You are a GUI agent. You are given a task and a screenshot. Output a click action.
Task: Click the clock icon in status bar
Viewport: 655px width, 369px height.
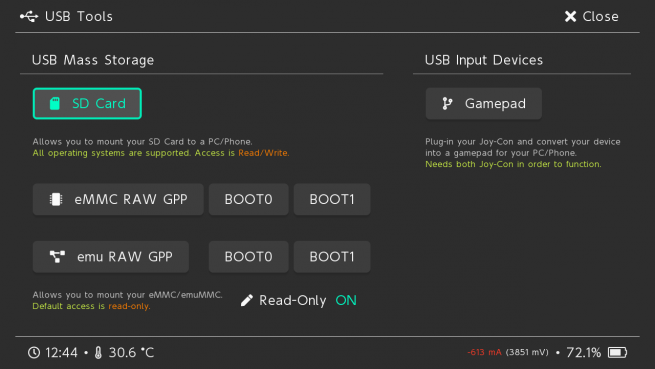coord(34,352)
